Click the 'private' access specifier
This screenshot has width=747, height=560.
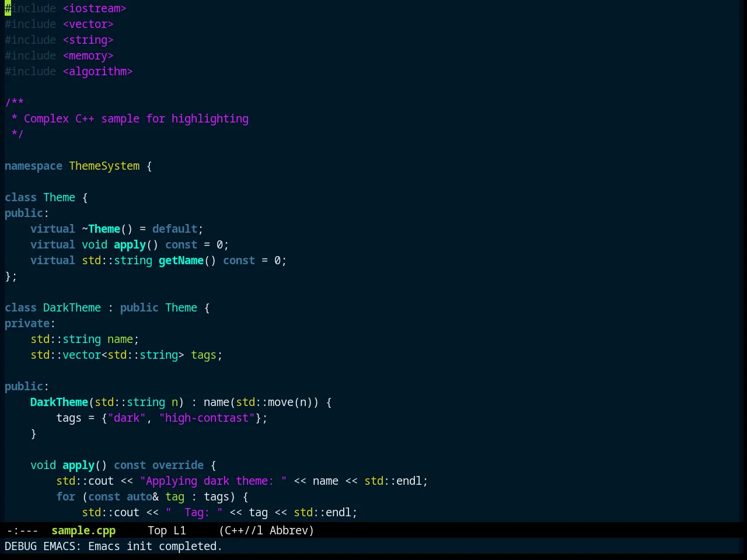click(x=27, y=323)
